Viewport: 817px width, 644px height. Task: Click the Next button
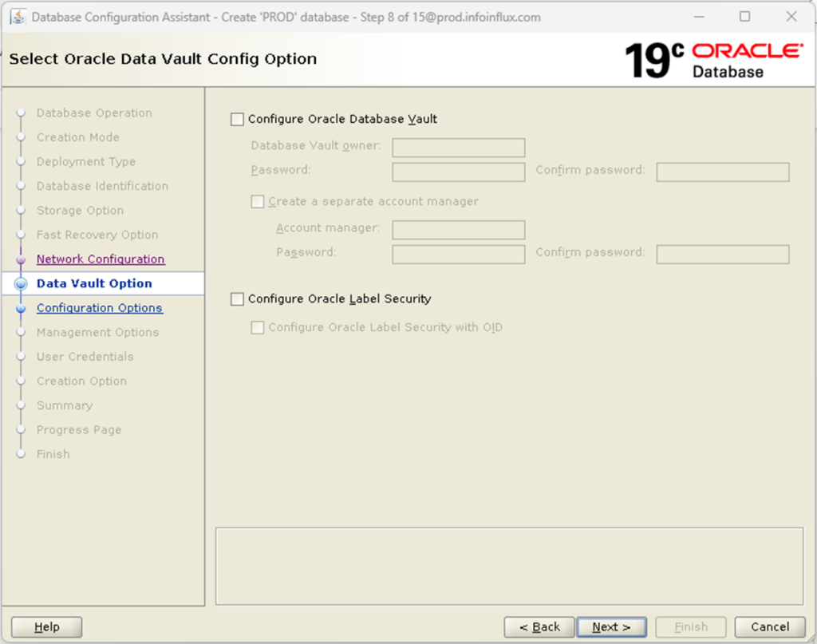pyautogui.click(x=611, y=627)
